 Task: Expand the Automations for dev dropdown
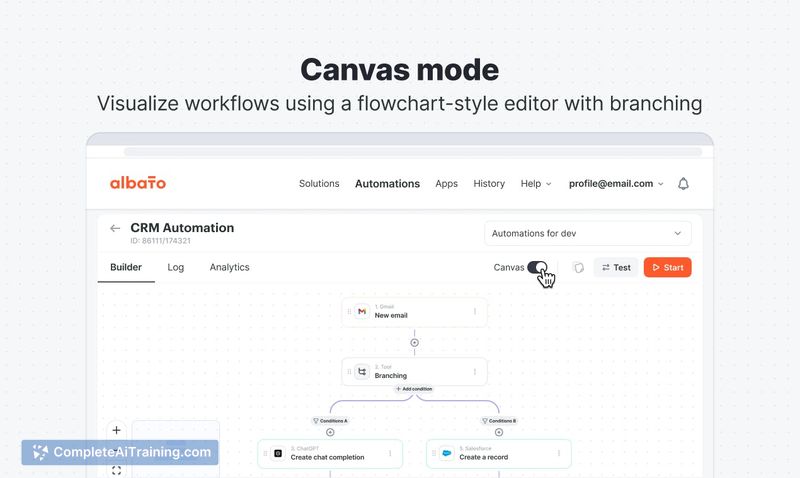[x=588, y=233]
